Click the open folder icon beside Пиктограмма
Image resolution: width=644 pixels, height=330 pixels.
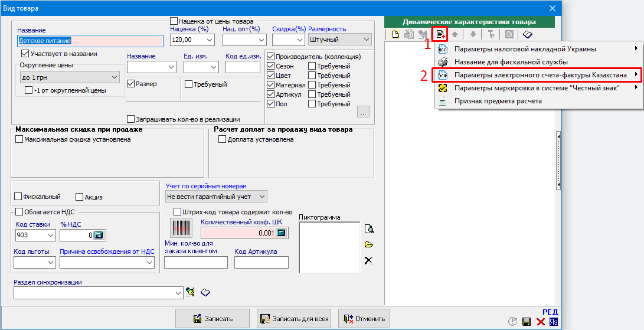[369, 244]
